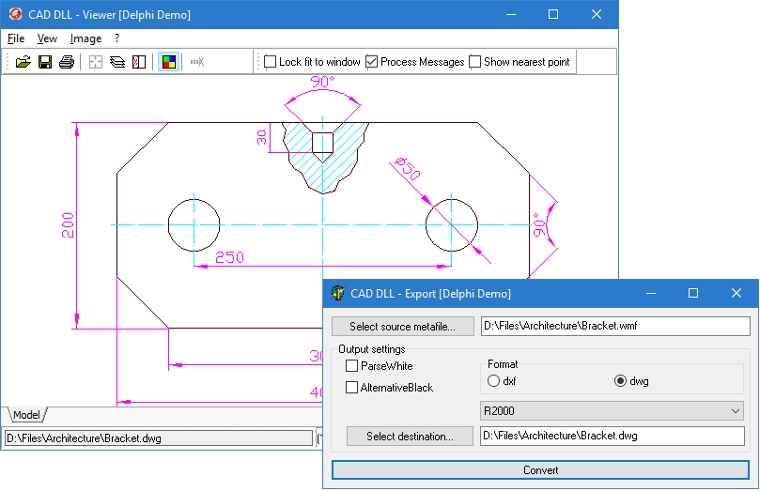Tick the ParseWhite option

pyautogui.click(x=352, y=366)
